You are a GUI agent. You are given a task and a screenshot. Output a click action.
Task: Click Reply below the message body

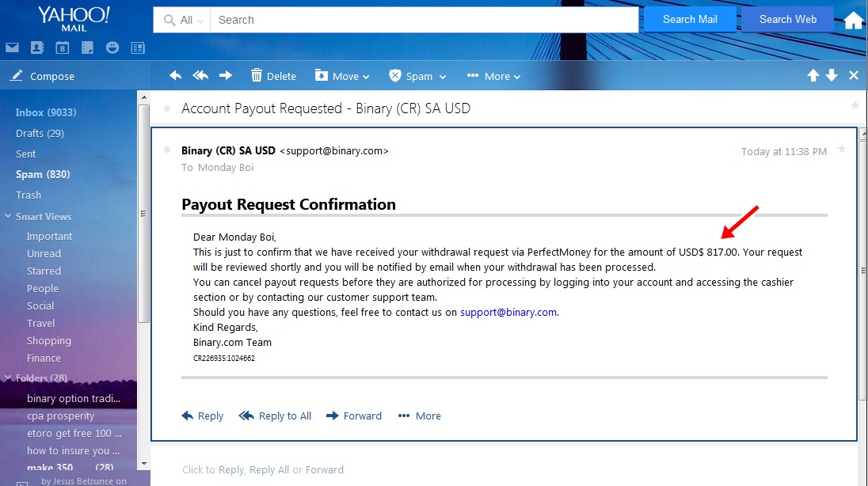click(x=203, y=416)
